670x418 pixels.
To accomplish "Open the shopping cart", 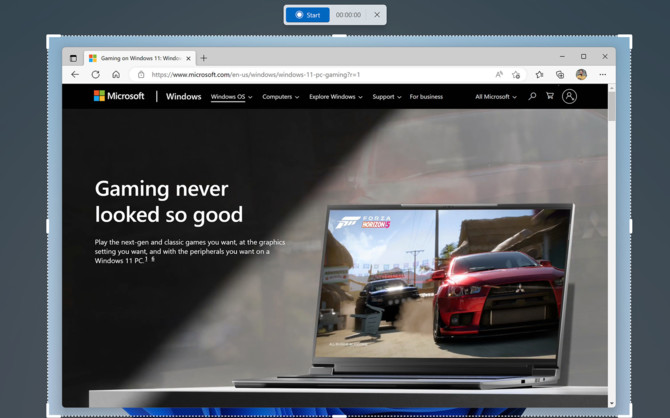I will 550,96.
